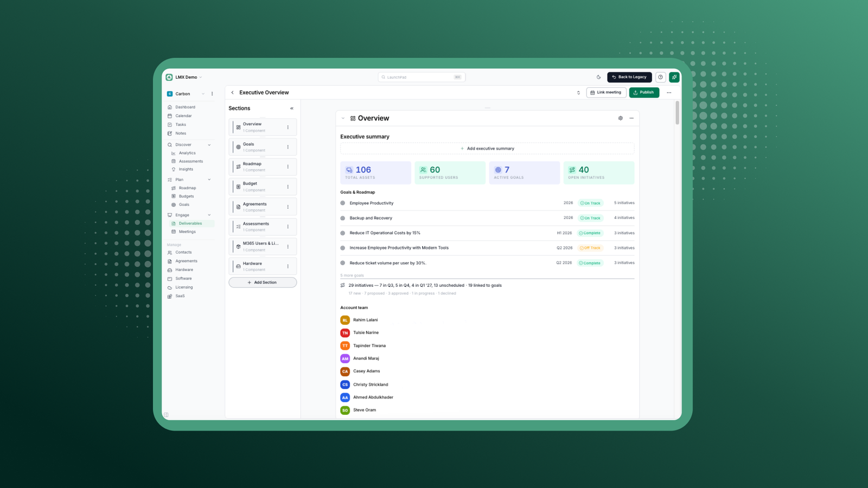Image resolution: width=868 pixels, height=488 pixels.
Task: Select the M365 Users section item
Action: tap(263, 247)
